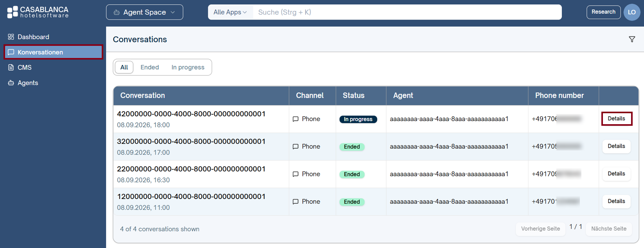Click conversation ID 12000000-0000-4000-8000-000000000001
Viewport: 644px width, 248px height.
tap(191, 196)
